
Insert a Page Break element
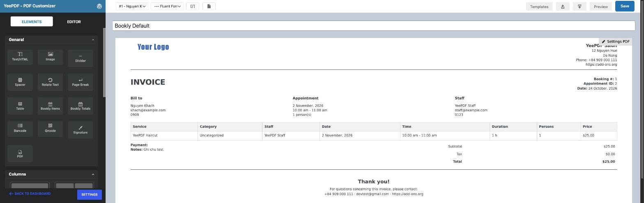[x=80, y=82]
